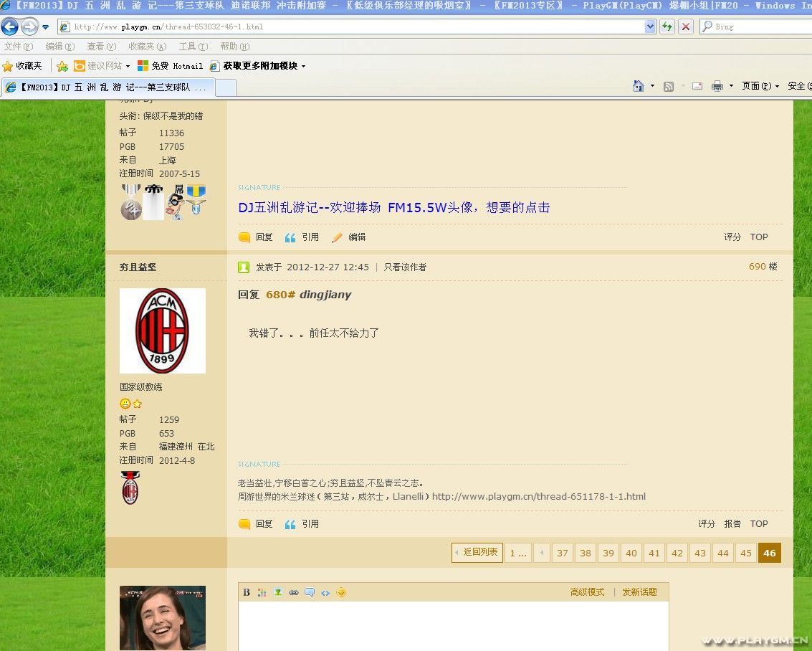Click the browser stop loading button
Screen dimensions: 812x651
(x=686, y=27)
